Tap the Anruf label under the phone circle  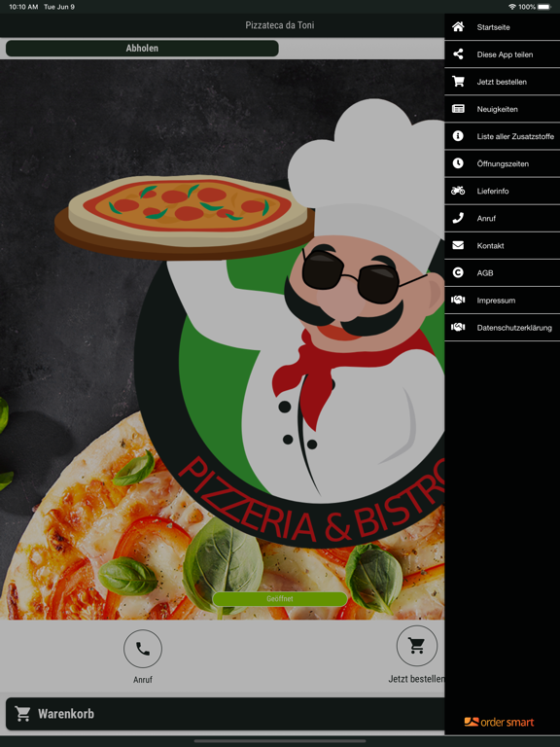pos(142,680)
